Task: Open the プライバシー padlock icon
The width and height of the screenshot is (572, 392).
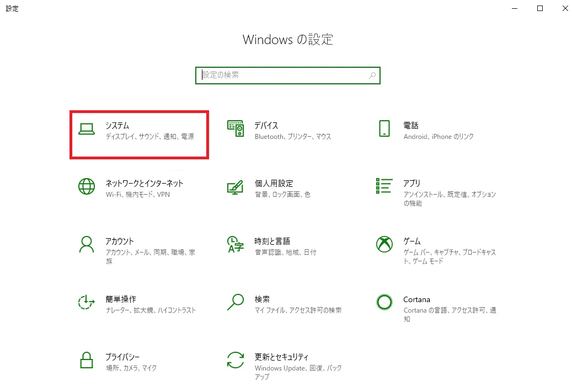Action: click(87, 360)
